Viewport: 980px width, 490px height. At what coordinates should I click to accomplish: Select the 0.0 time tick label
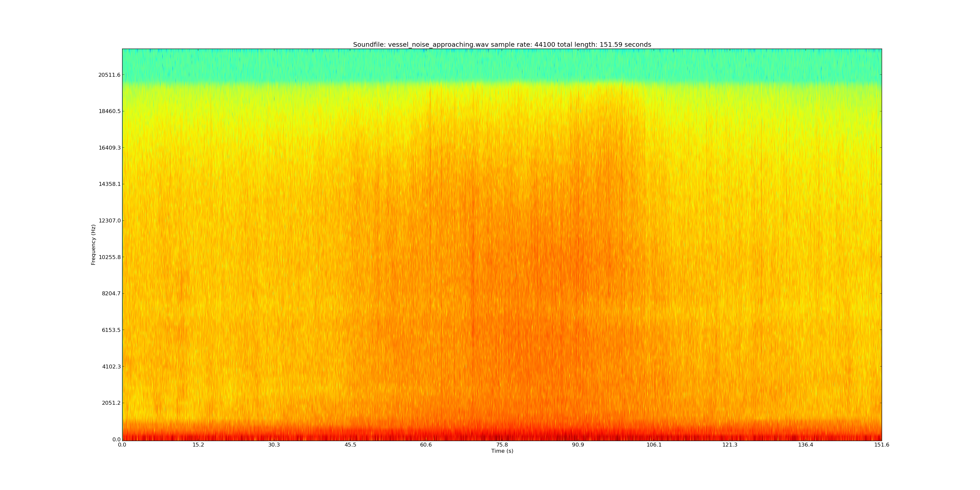[x=122, y=445]
